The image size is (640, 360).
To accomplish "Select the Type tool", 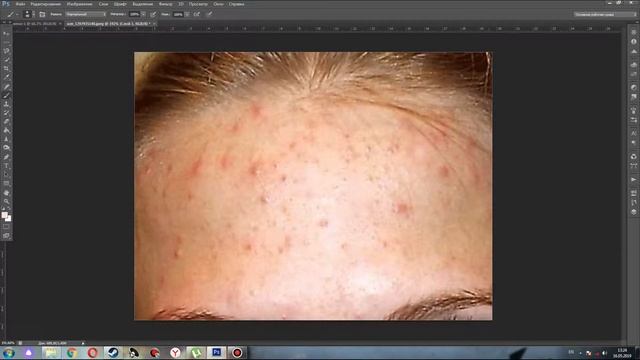I will click(6, 166).
